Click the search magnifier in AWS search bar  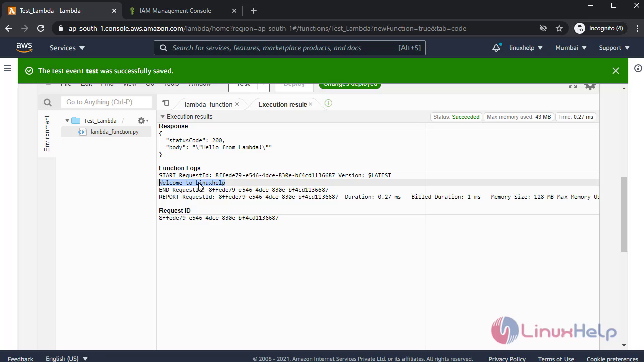(163, 48)
